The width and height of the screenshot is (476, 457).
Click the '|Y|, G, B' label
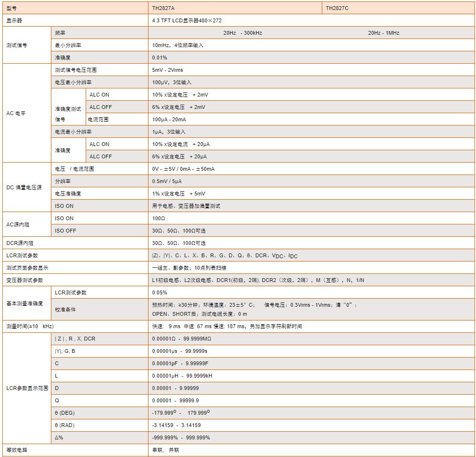[65, 351]
